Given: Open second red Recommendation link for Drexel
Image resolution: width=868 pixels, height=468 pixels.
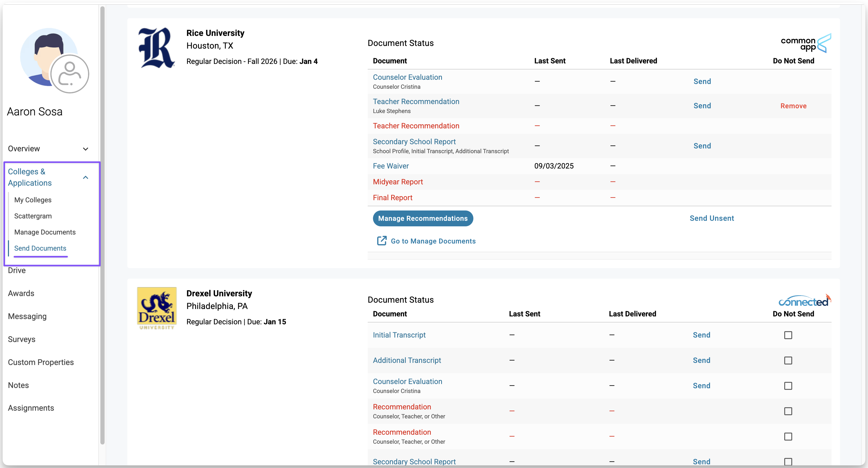Looking at the screenshot, I should (x=402, y=432).
